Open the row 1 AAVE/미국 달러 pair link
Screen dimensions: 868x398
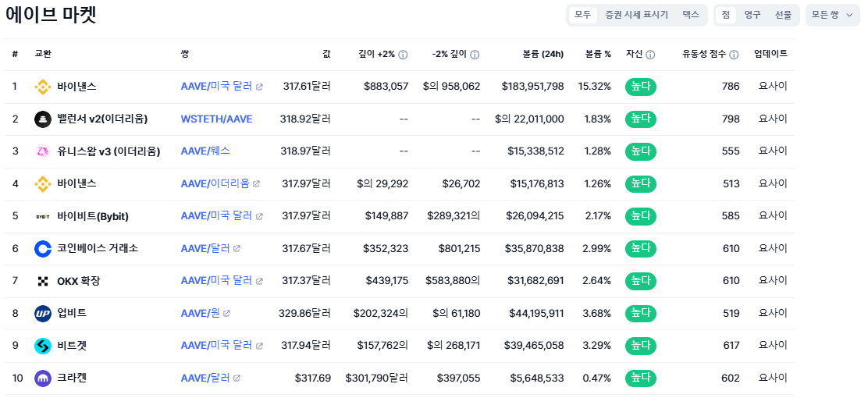tap(216, 87)
